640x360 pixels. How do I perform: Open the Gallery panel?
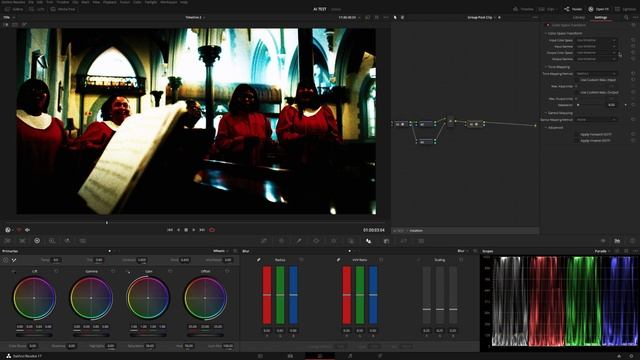pos(14,9)
